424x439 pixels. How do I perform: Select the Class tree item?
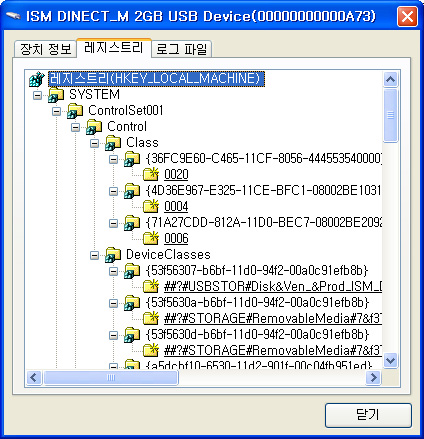click(142, 143)
